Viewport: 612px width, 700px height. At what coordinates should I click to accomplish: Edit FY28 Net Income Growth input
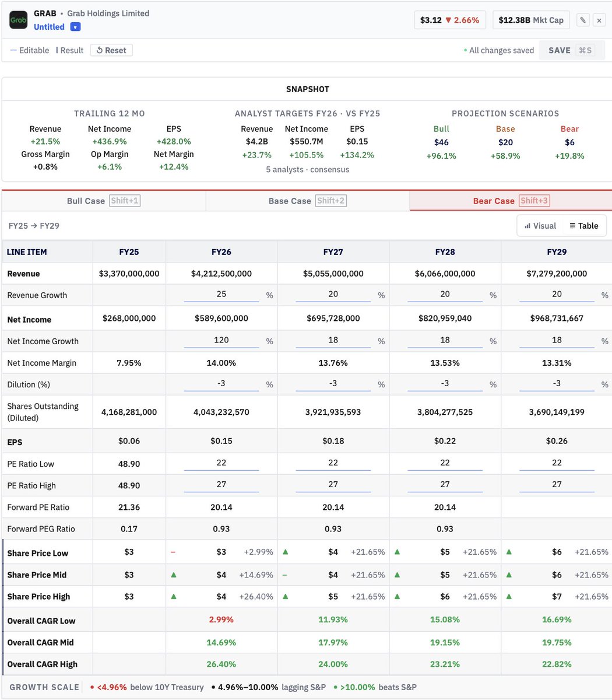[x=445, y=340]
